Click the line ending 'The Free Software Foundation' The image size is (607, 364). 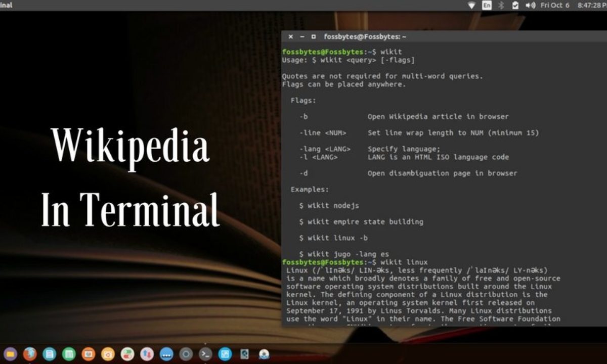click(423, 319)
